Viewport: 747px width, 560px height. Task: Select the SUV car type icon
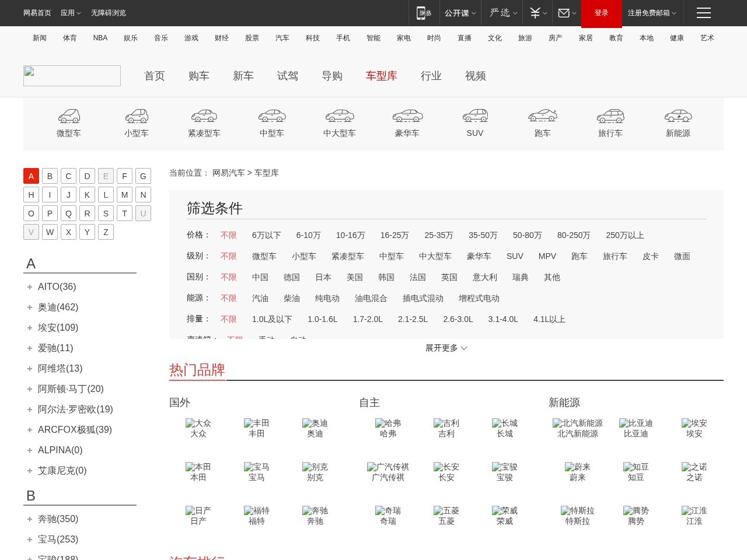coord(475,116)
